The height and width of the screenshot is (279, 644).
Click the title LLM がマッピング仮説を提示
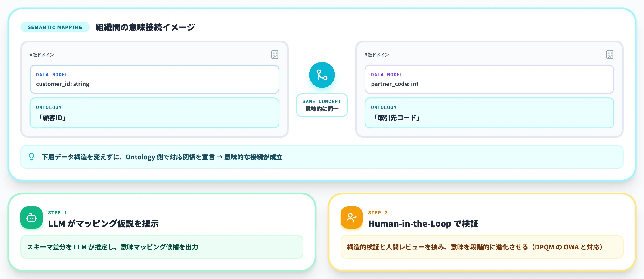point(103,224)
